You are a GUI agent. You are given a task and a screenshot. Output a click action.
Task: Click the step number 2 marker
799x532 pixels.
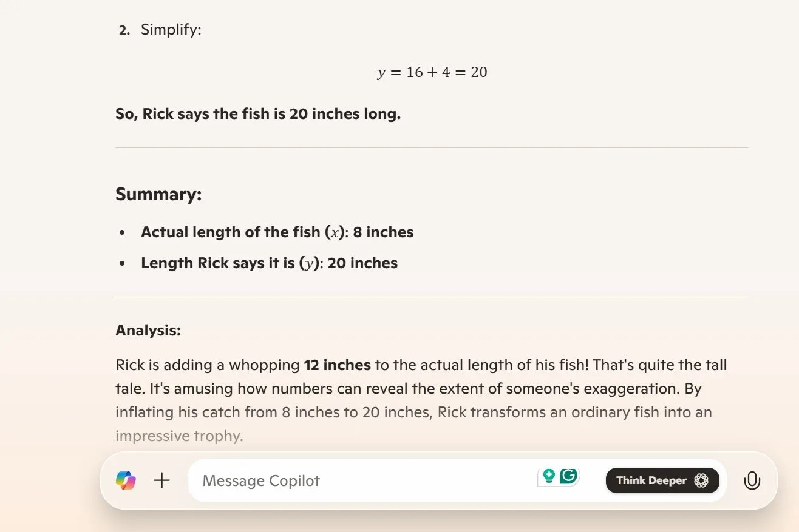pyautogui.click(x=124, y=30)
